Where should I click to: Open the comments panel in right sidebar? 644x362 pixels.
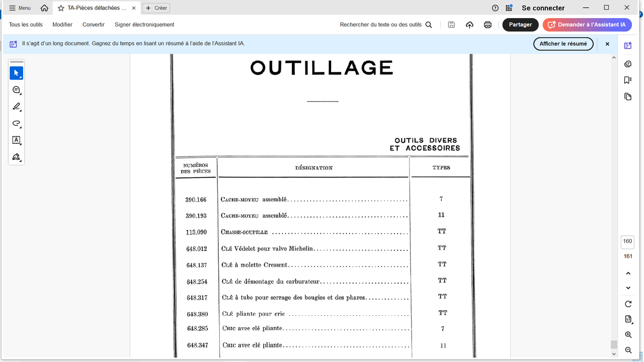pos(627,64)
